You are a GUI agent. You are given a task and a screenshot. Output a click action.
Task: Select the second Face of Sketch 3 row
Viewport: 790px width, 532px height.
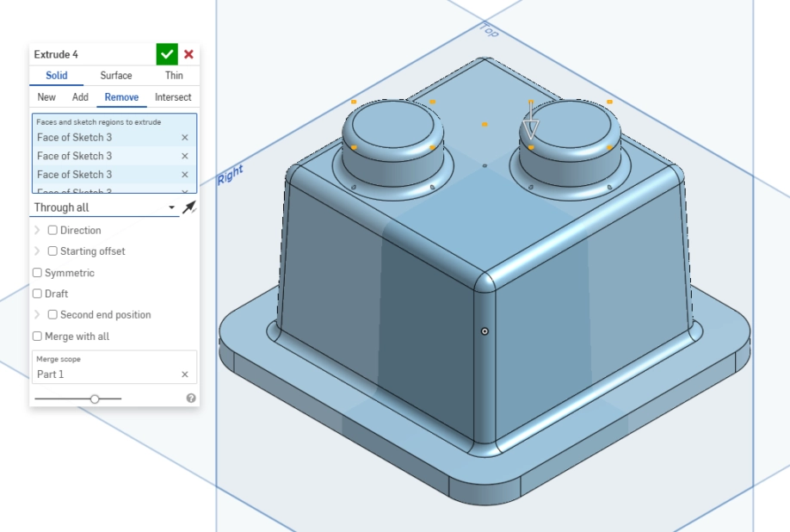click(114, 156)
